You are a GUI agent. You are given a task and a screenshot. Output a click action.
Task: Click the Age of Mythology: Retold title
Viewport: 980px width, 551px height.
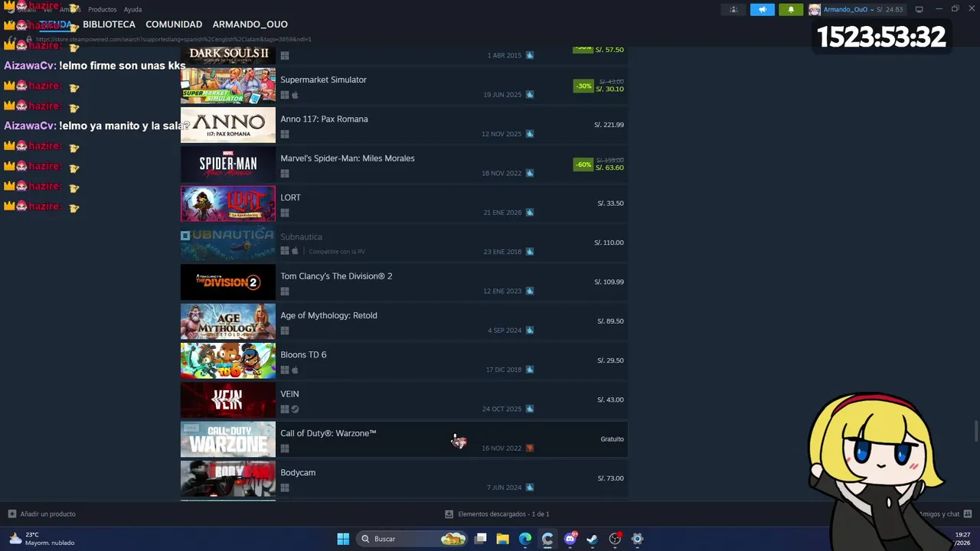coord(328,315)
